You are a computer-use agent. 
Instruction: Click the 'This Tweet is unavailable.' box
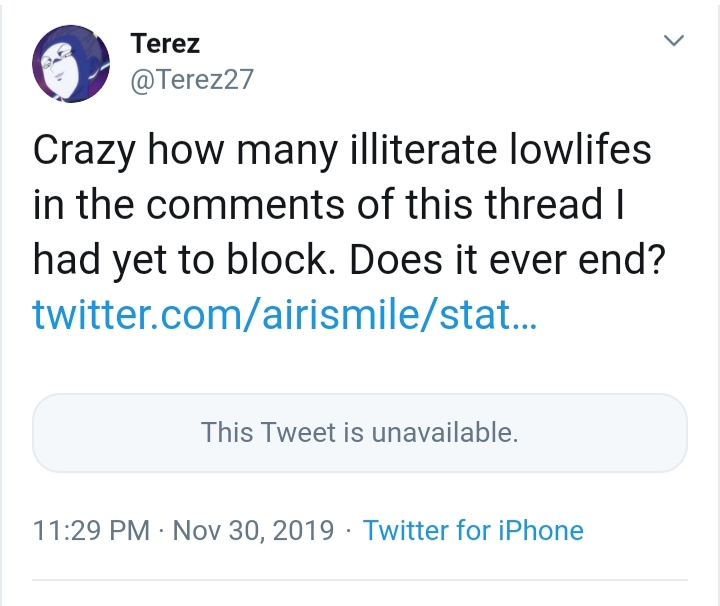360,432
